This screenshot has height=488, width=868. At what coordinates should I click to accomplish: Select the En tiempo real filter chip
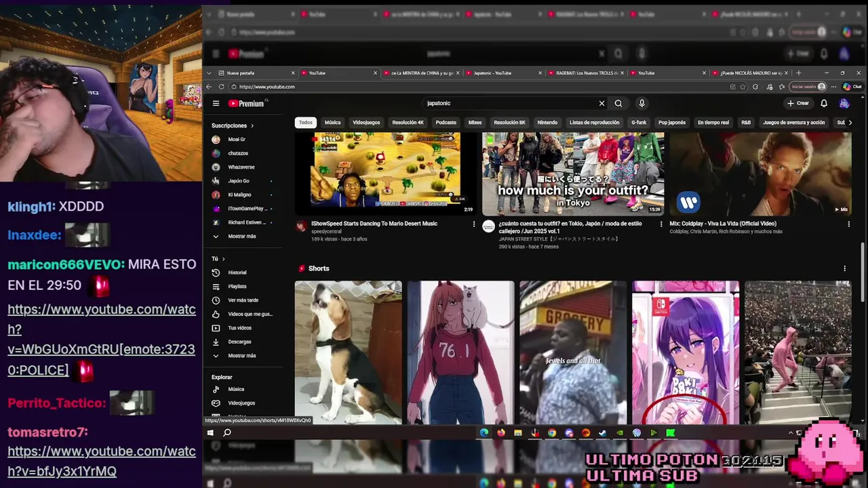coord(713,123)
